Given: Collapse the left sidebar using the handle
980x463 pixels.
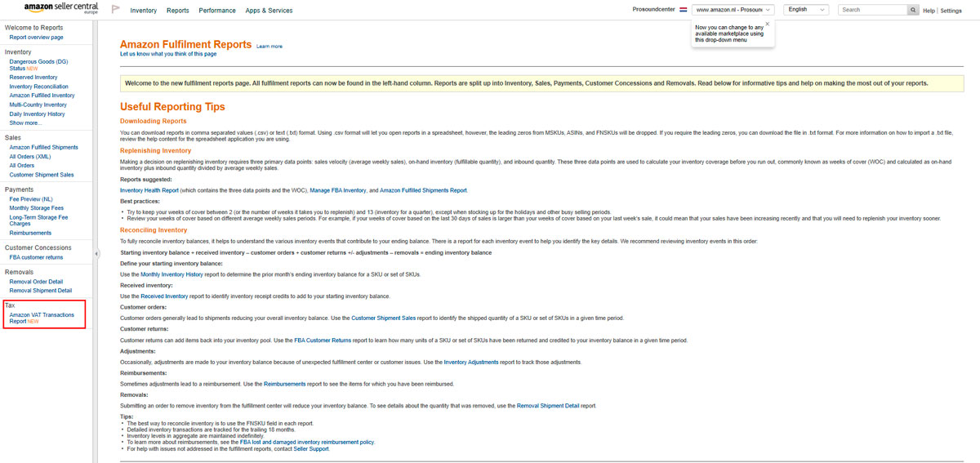Looking at the screenshot, I should (96, 254).
